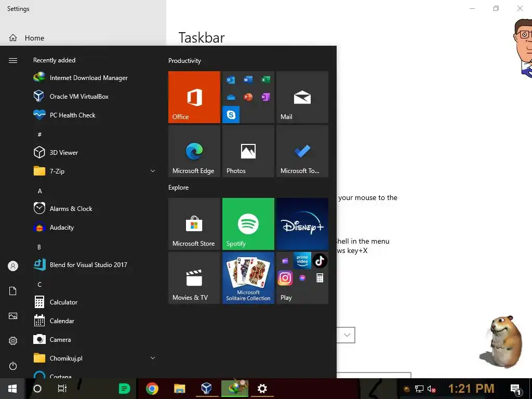Viewport: 532px width, 399px height.
Task: Open the dropdown in Taskbar settings
Action: pos(345,335)
